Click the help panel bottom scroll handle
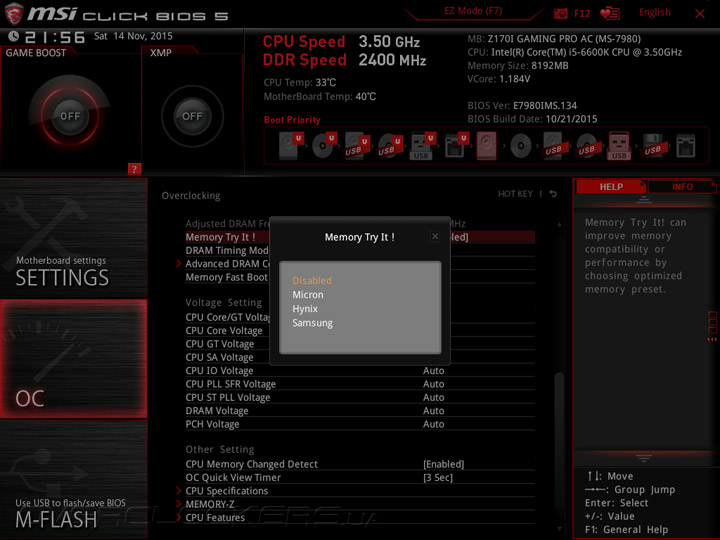Viewport: 720px width, 540px height. 644,458
